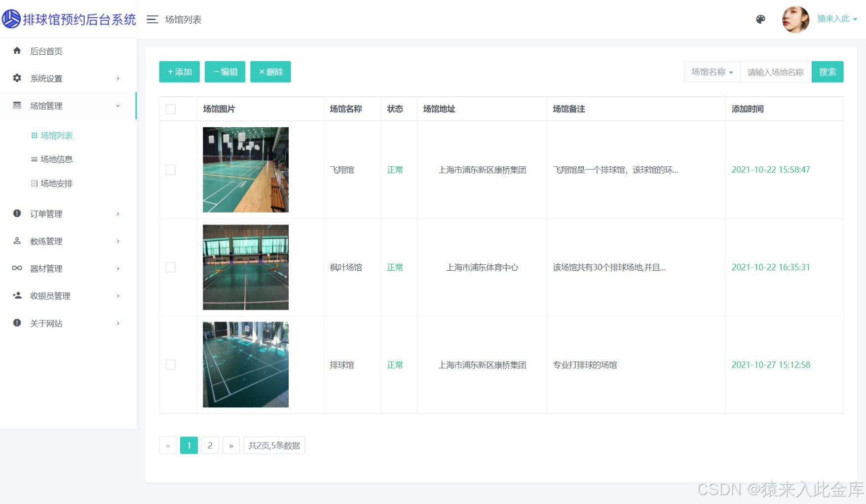Image resolution: width=866 pixels, height=504 pixels.
Task: Collapse the 场馆管理 chevron
Action: pos(118,106)
